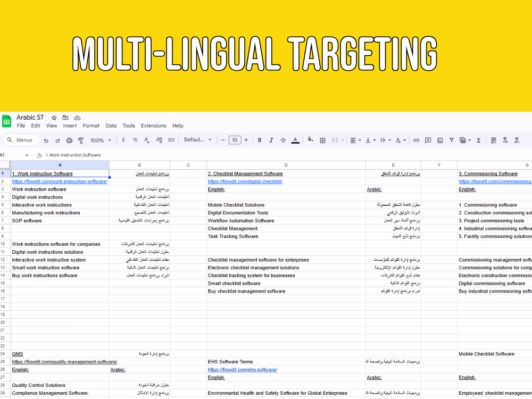Open vertical align dropdown
Viewport: 532px width, 399px height.
[x=370, y=140]
